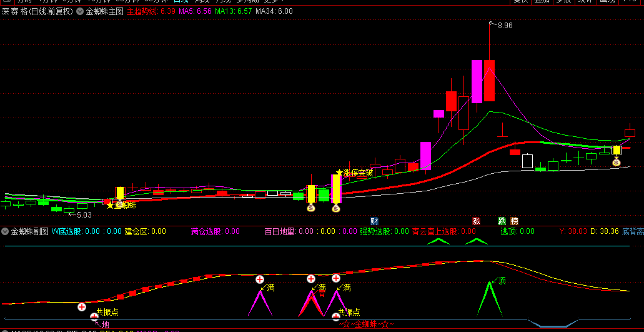Click the D: 38.36 value
The width and height of the screenshot is (644, 332).
tap(605, 231)
